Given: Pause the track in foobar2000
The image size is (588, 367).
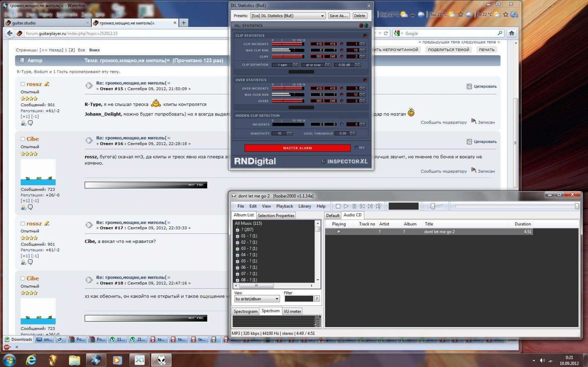Looking at the screenshot, I should point(354,206).
